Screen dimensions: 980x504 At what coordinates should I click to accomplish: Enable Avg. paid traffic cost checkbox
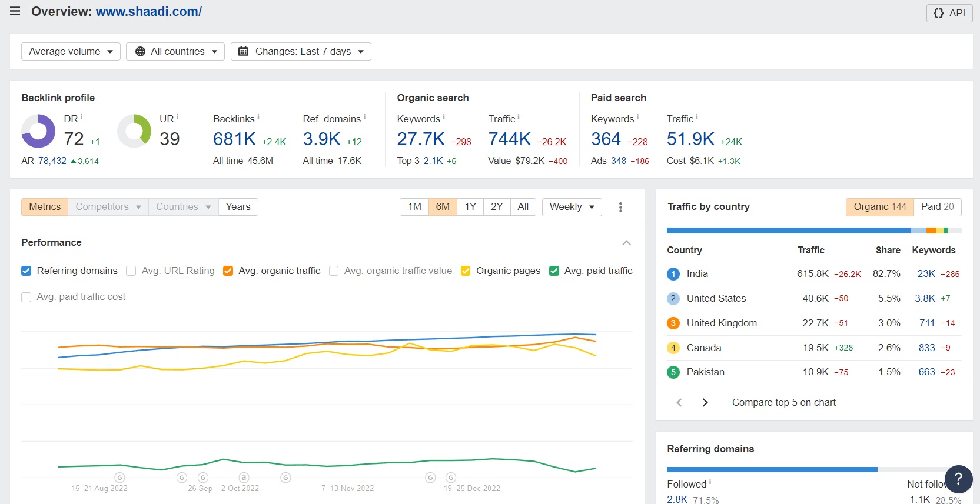(26, 297)
